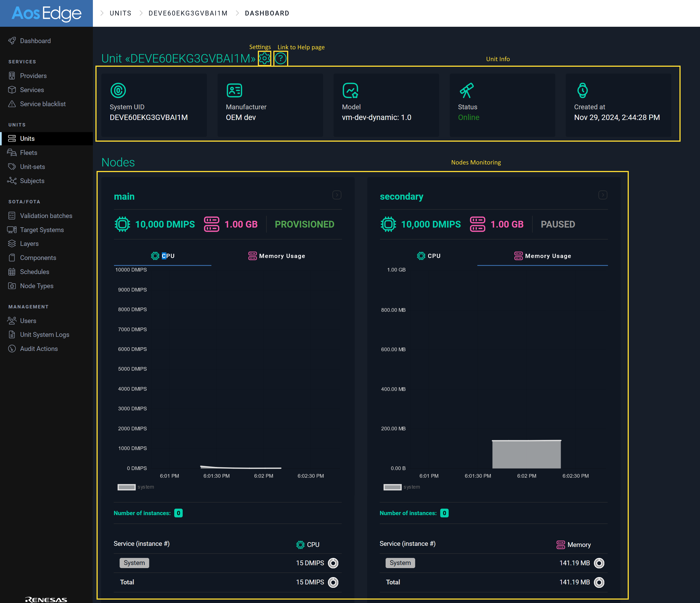Select the Layers sidebar item
700x603 pixels.
[x=29, y=243]
